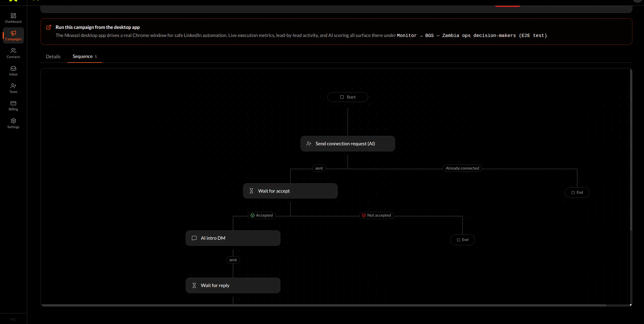Select the Sequence tab

85,56
